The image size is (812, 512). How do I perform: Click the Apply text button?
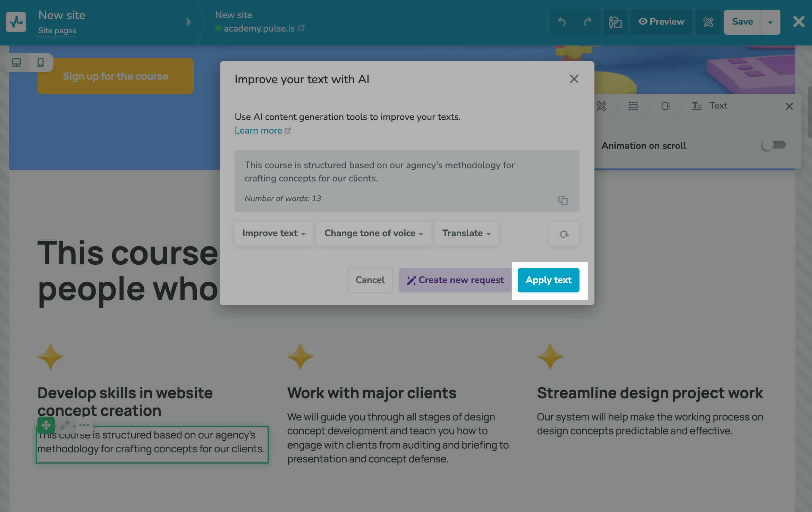pyautogui.click(x=548, y=280)
